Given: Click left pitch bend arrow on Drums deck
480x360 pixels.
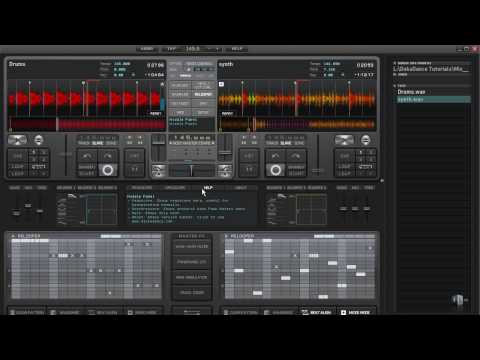Looking at the screenshot, I should click(x=87, y=156).
